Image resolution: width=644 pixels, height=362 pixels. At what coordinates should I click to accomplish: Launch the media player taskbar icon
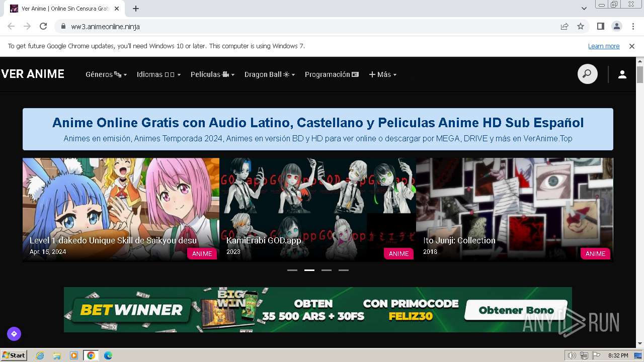tap(74, 355)
